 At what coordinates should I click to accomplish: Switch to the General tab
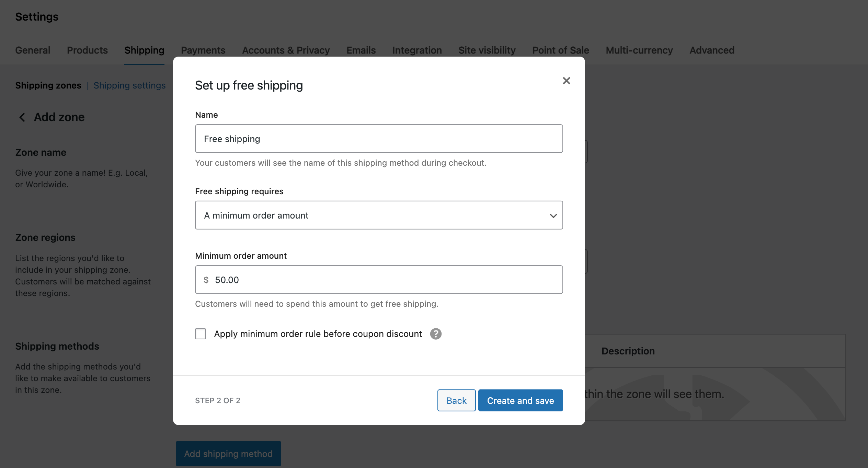point(33,50)
